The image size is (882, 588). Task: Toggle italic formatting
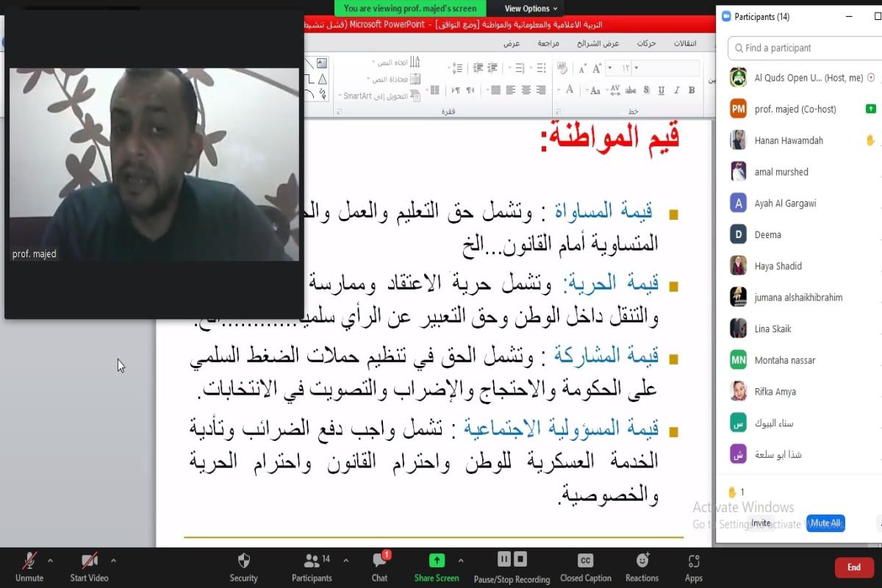click(x=676, y=90)
